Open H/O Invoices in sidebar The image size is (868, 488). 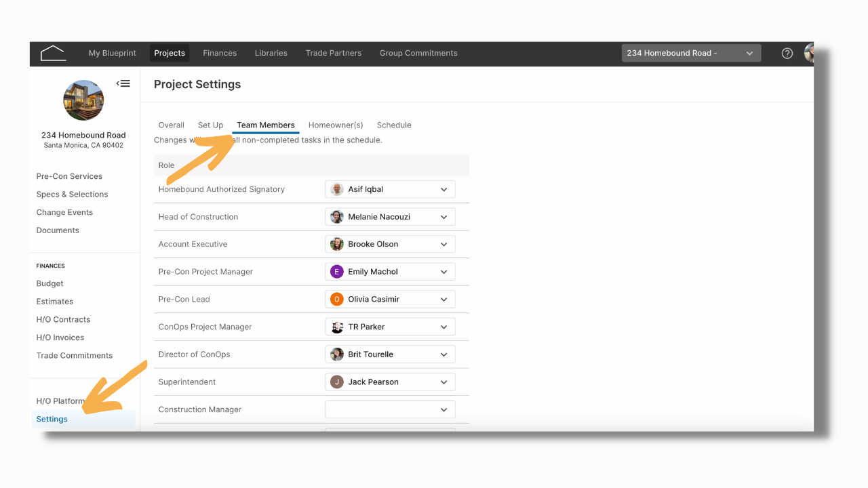tap(60, 338)
